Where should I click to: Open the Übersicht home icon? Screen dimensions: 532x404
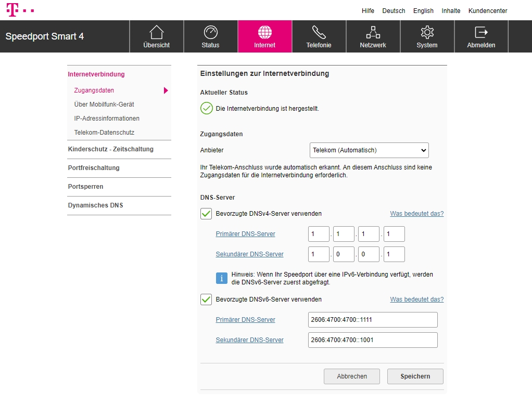156,33
